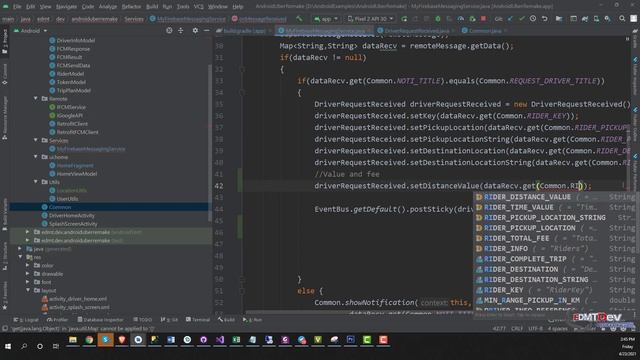Click the Show History clock icon
Screen dimensions: 640x360
click(533, 19)
